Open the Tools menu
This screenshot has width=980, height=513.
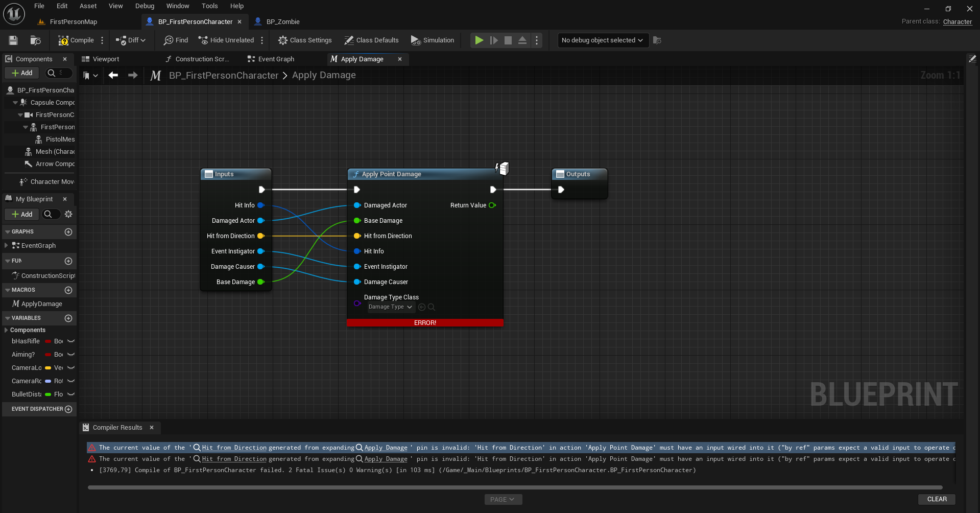[209, 6]
